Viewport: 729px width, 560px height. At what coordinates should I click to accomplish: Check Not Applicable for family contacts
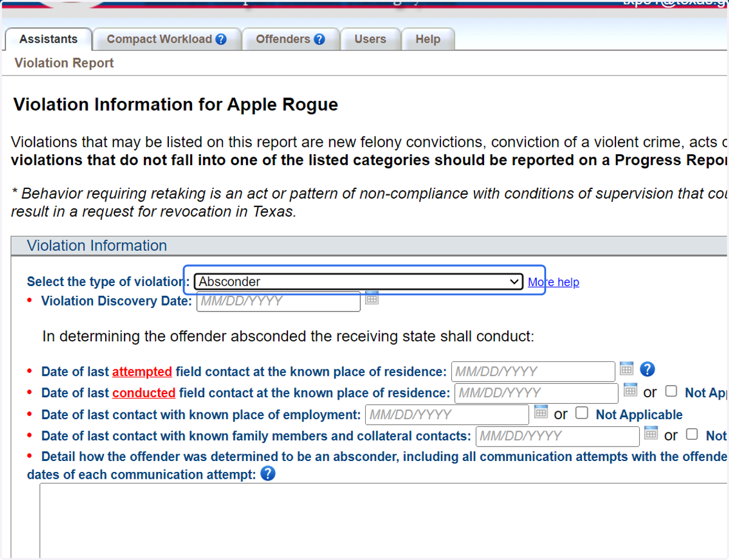pyautogui.click(x=692, y=434)
